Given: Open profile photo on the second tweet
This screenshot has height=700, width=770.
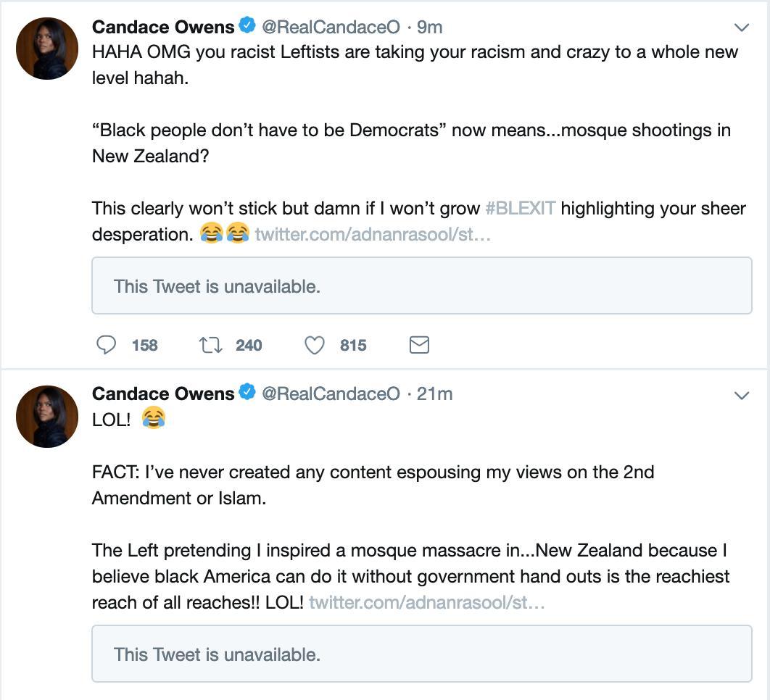Looking at the screenshot, I should tap(47, 416).
